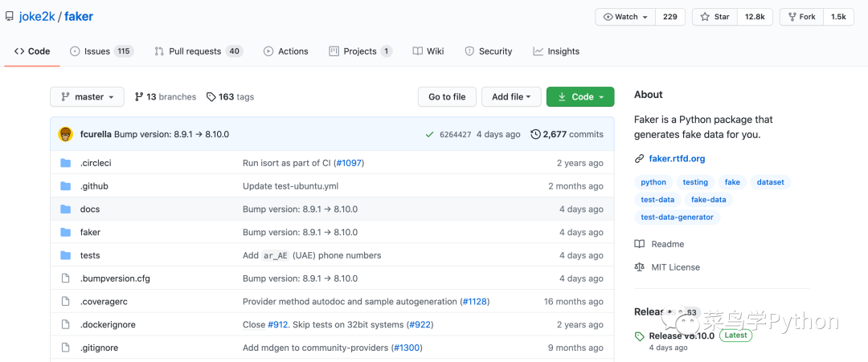Click the .circleci folder icon
868x362 pixels.
tap(66, 163)
